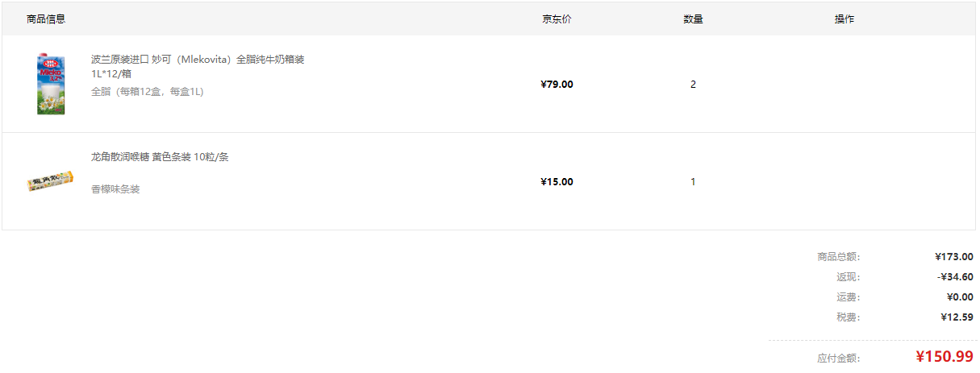Click the 税费 ¥12.59 amount
Screen dimensions: 980x373
pyautogui.click(x=957, y=317)
